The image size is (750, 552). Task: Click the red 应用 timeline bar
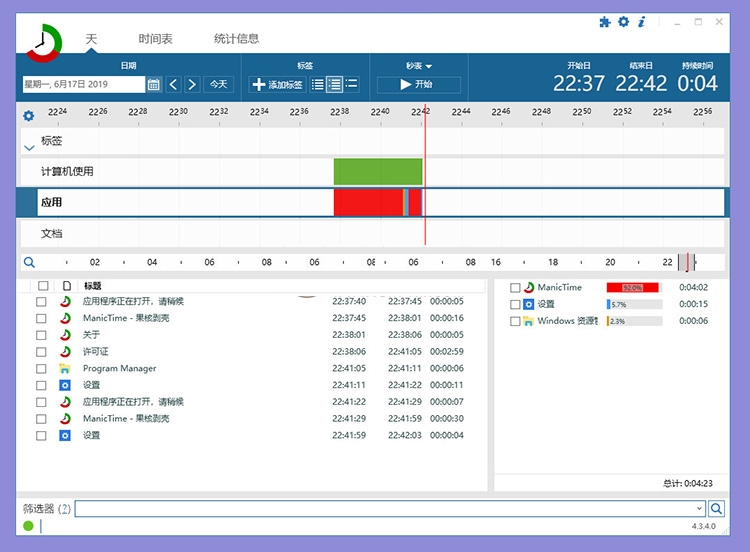(367, 202)
